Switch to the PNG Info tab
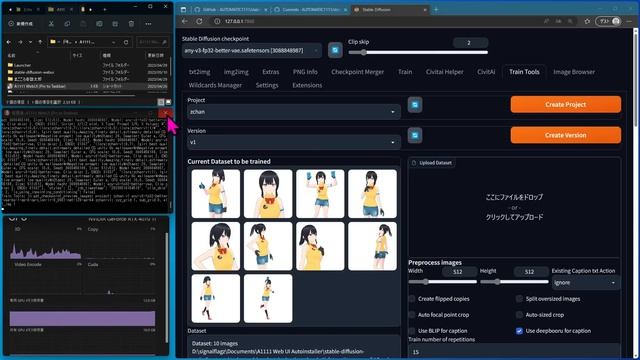Viewport: 640px width, 360px height. [x=305, y=72]
